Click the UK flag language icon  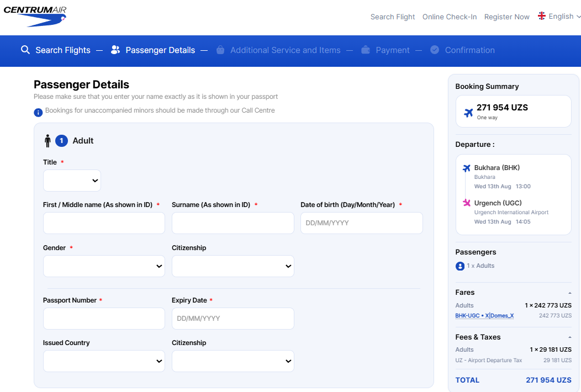click(542, 16)
